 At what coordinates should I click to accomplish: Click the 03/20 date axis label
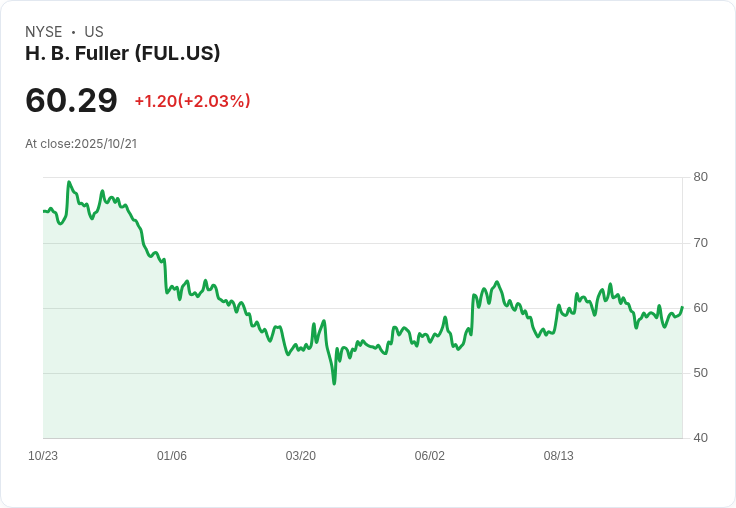click(300, 455)
